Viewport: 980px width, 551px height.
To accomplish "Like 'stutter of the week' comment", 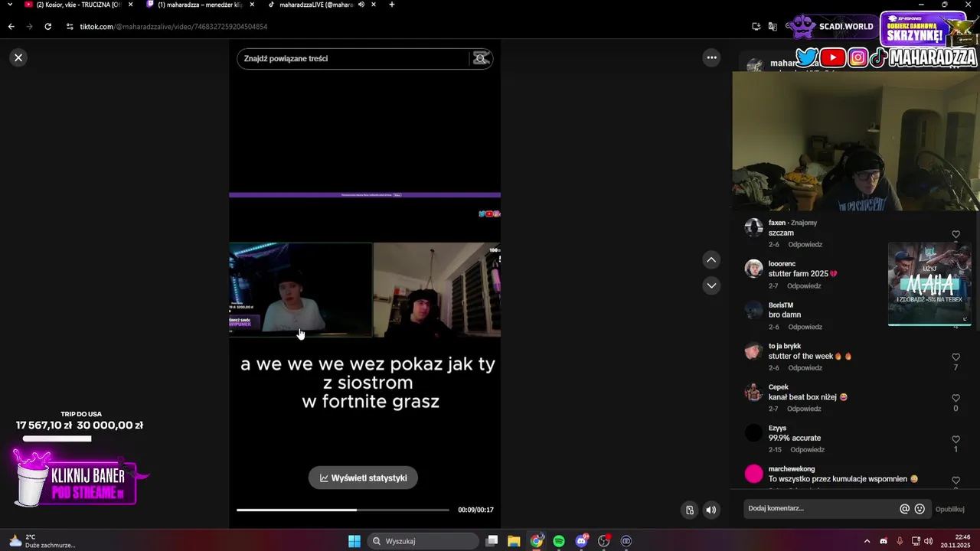I will click(x=955, y=357).
